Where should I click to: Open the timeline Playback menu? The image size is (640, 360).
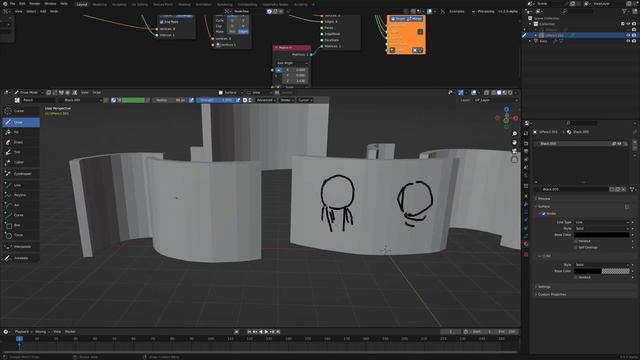coord(23,332)
